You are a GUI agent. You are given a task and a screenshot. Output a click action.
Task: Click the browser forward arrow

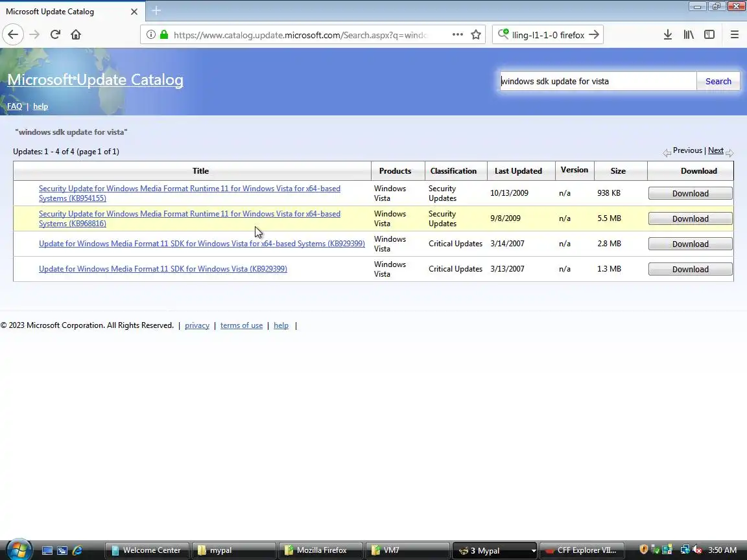tap(34, 35)
